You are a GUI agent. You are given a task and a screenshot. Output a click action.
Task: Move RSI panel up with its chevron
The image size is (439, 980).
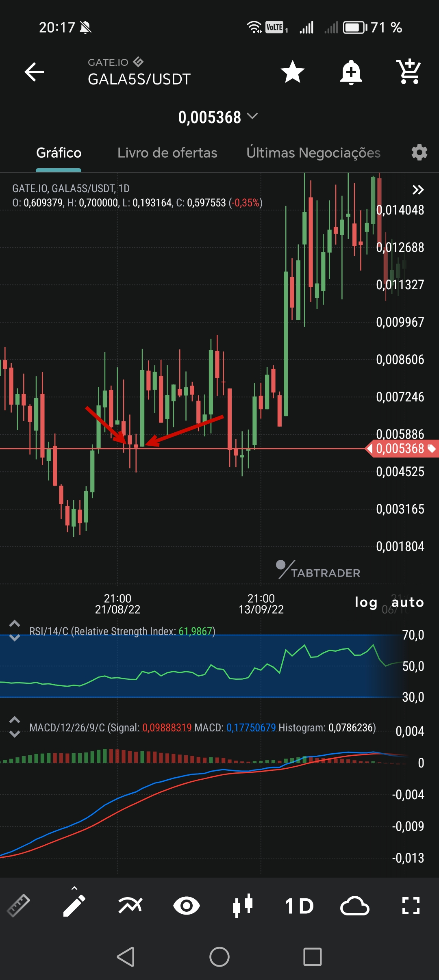click(x=15, y=624)
